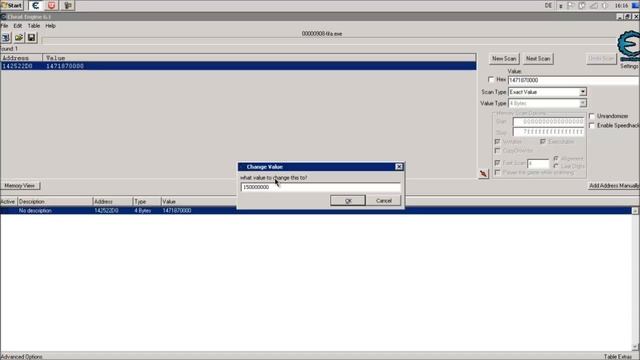The image size is (640, 360).
Task: Click the Fast Scan alignment value field
Action: pyautogui.click(x=538, y=163)
